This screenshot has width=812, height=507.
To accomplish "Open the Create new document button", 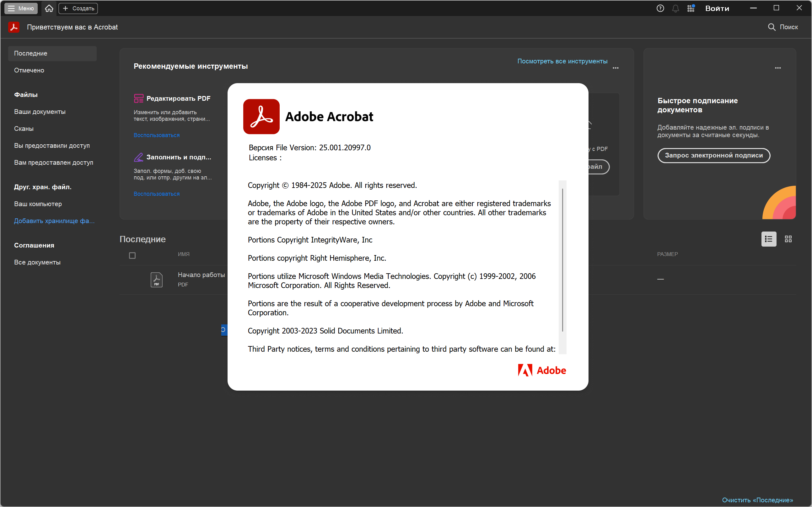I will [x=78, y=8].
